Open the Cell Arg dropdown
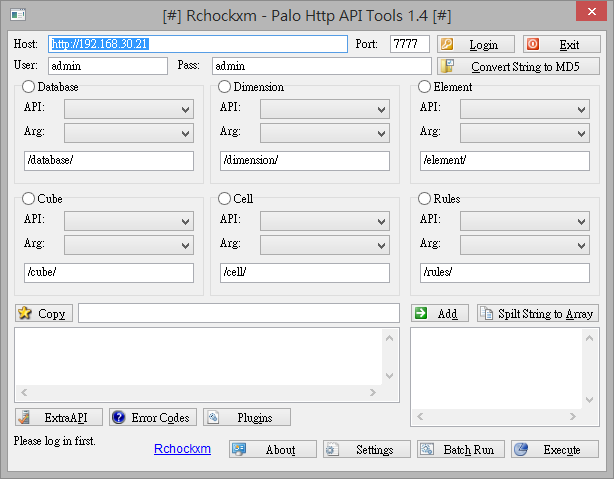The height and width of the screenshot is (479, 614). click(x=325, y=245)
